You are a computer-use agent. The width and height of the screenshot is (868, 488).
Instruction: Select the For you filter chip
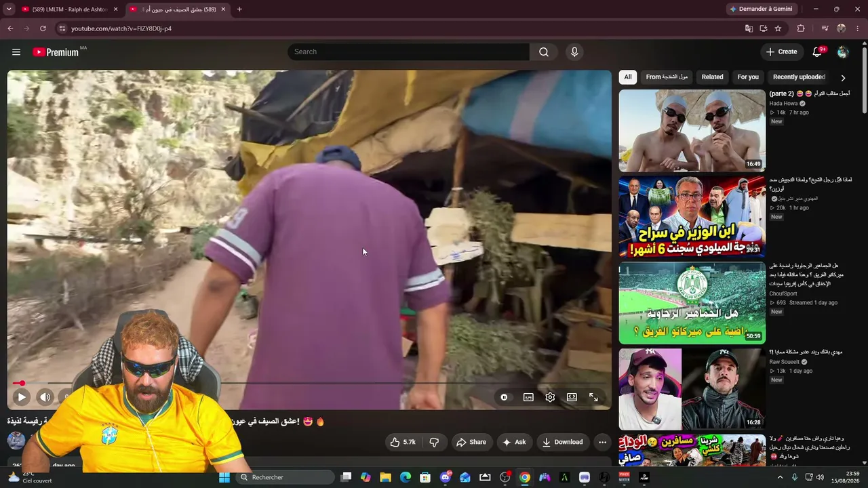[748, 77]
